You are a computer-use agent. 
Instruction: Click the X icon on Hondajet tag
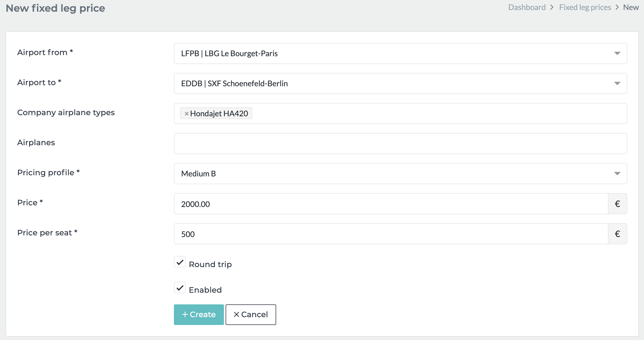point(186,114)
